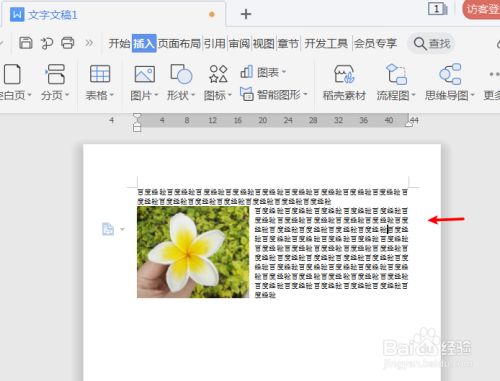Open the 开始 ribbon tab
This screenshot has height=381, width=500.
pos(119,43)
